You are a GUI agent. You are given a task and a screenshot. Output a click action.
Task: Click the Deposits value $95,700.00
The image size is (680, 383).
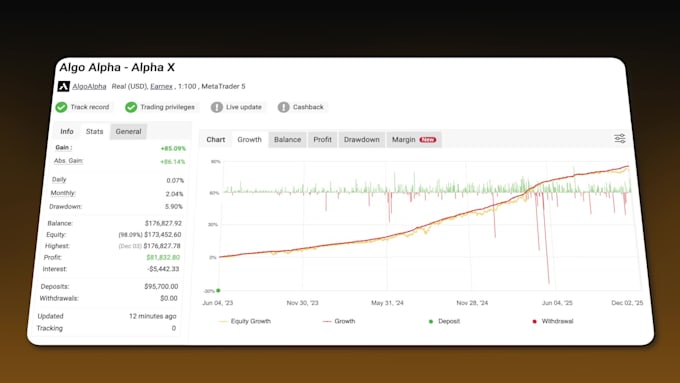coord(161,287)
